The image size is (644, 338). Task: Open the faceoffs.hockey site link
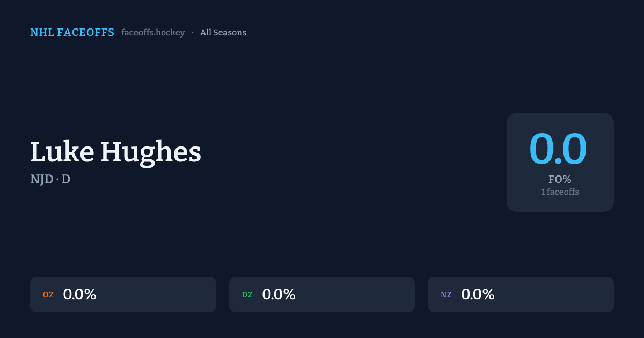pos(153,33)
